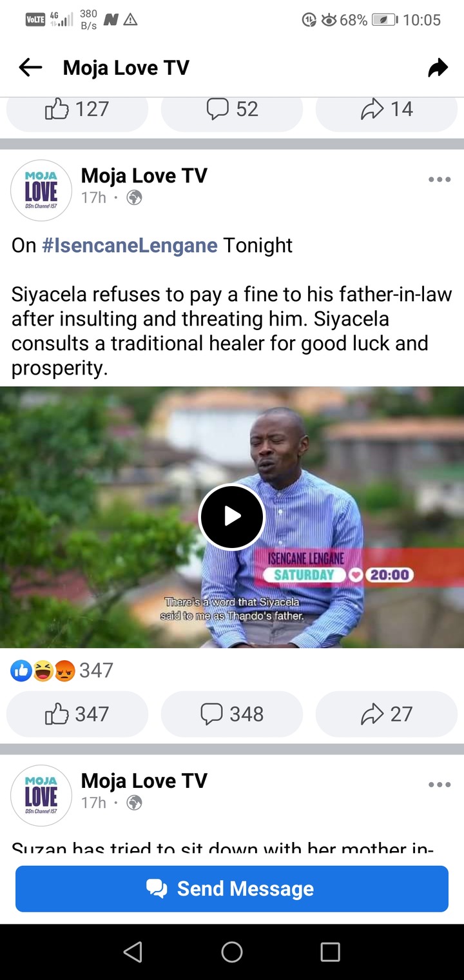Tap Android home circle button
This screenshot has height=980, width=464.
[232, 952]
